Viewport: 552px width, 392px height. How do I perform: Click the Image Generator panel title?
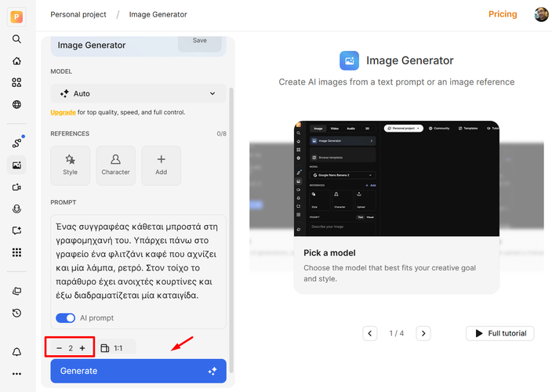click(x=92, y=45)
